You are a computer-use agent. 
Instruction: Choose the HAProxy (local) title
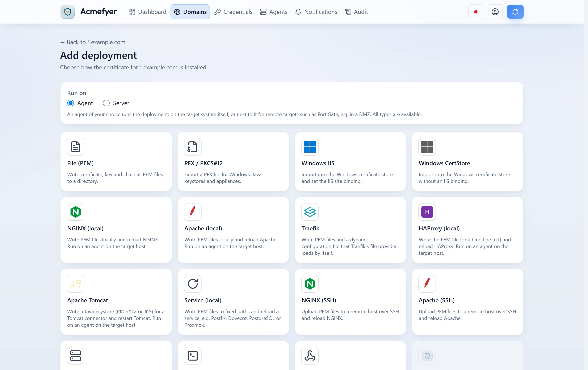tap(439, 228)
